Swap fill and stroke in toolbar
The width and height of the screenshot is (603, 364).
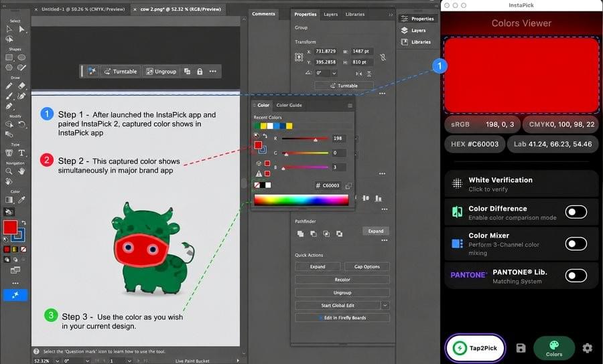tap(24, 222)
